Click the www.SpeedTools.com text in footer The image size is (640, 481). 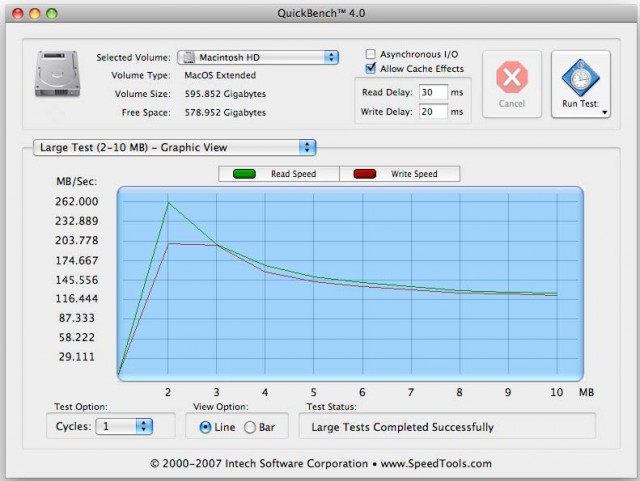(x=436, y=463)
